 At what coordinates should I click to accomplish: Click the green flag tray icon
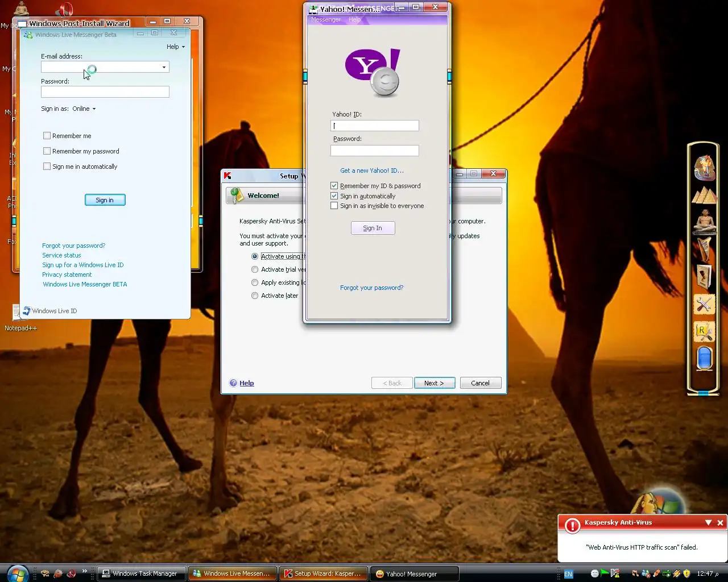click(605, 573)
